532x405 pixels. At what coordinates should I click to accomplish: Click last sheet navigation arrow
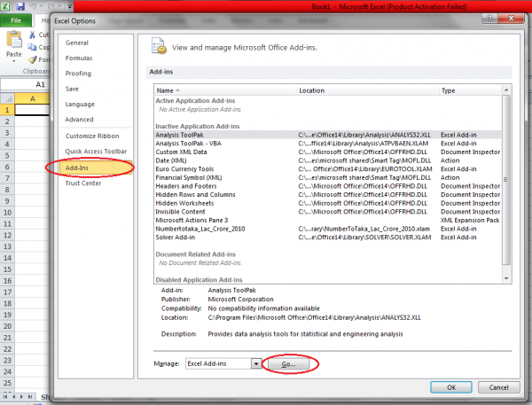[30, 396]
